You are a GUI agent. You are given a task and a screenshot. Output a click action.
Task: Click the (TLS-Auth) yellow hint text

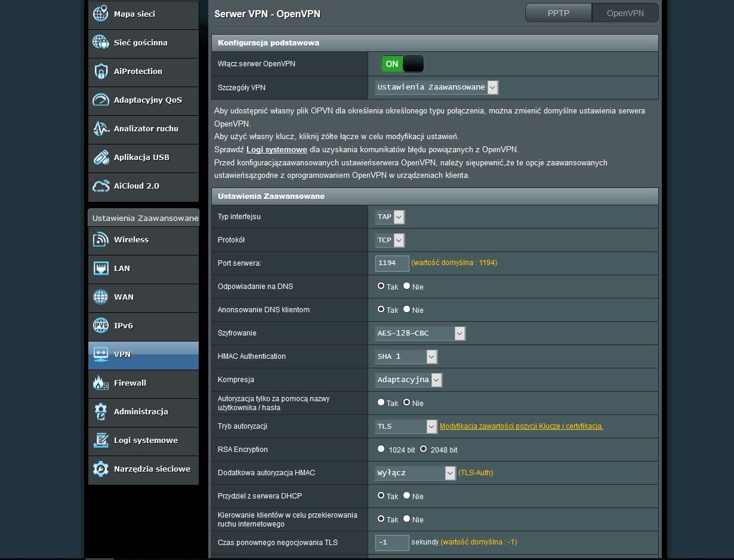pos(476,473)
